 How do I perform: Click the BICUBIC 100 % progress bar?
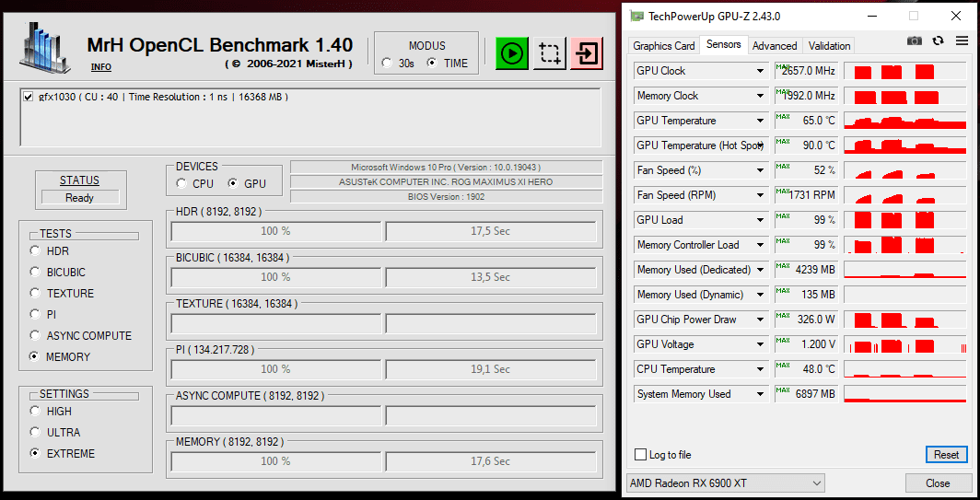(x=275, y=277)
